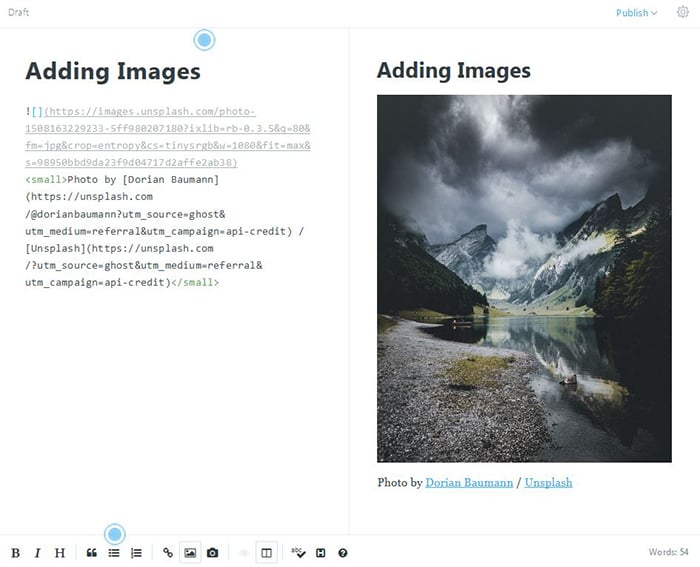Screen dimensions: 700x567
Task: Click into the Adding Images title in editor
Action: pos(113,71)
